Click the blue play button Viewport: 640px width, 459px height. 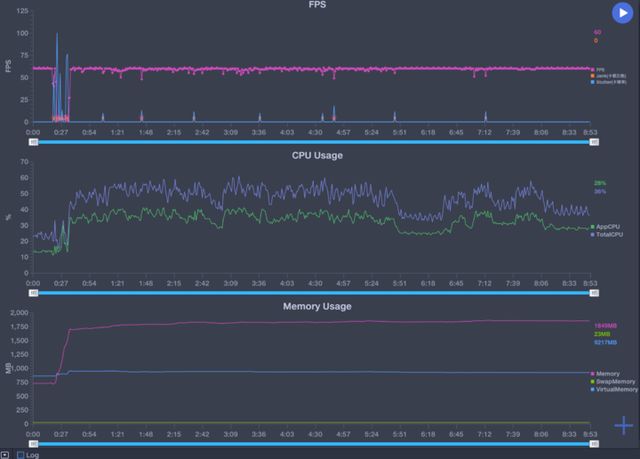pos(624,13)
